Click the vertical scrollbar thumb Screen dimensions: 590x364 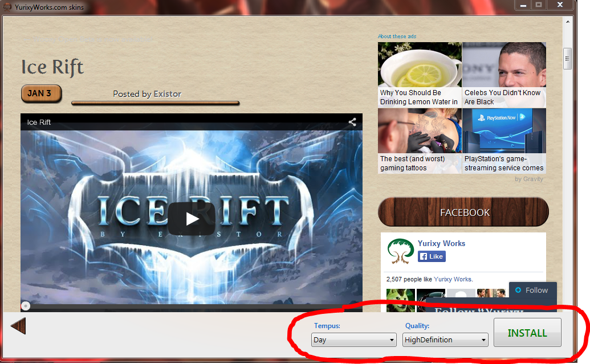coord(567,59)
